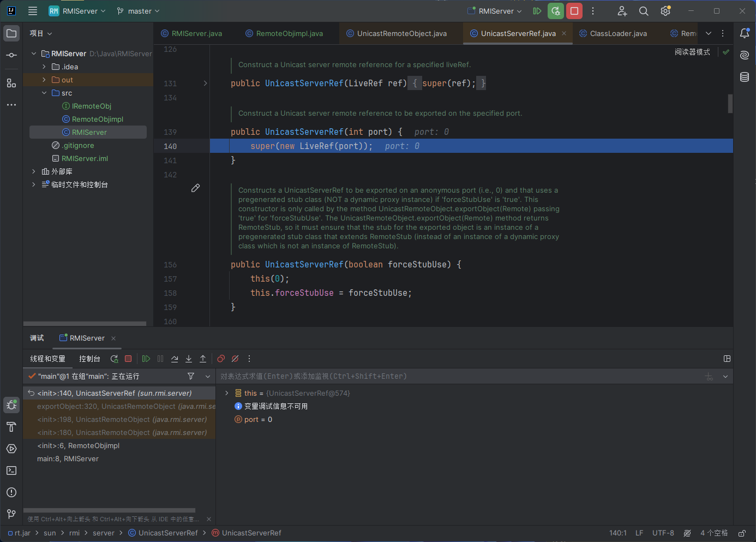
Task: Toggle debug layout settings icon
Action: pos(727,359)
